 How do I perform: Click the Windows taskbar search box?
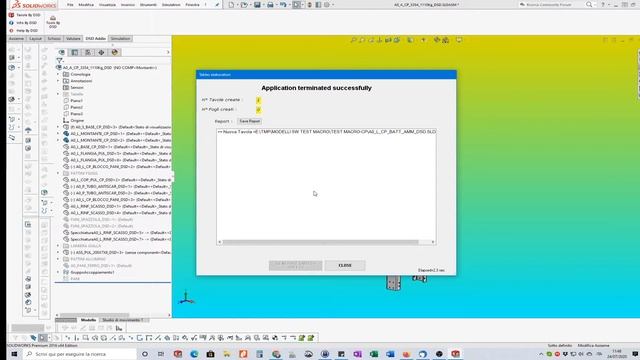coord(80,354)
